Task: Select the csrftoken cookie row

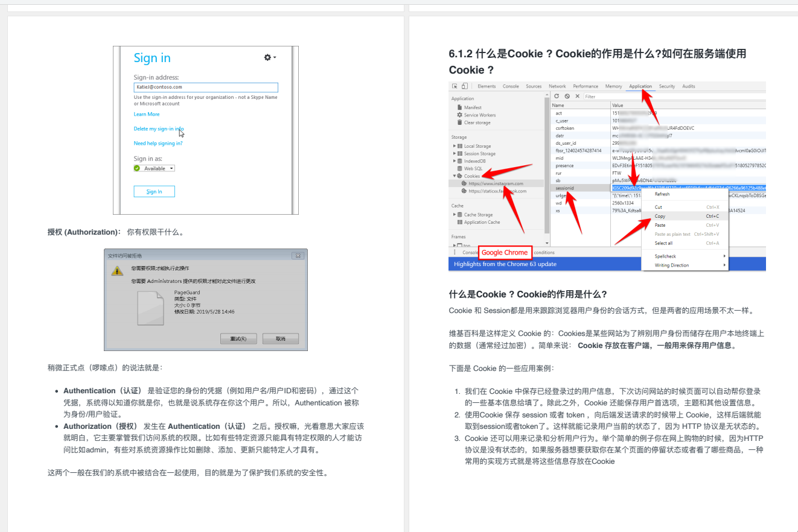Action: (x=659, y=128)
